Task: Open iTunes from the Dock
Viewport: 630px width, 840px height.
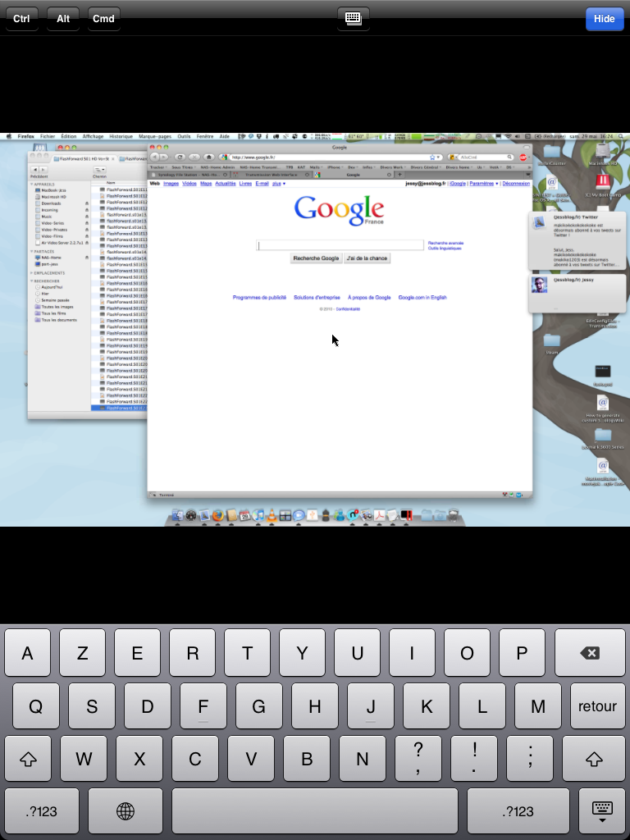Action: (x=258, y=515)
